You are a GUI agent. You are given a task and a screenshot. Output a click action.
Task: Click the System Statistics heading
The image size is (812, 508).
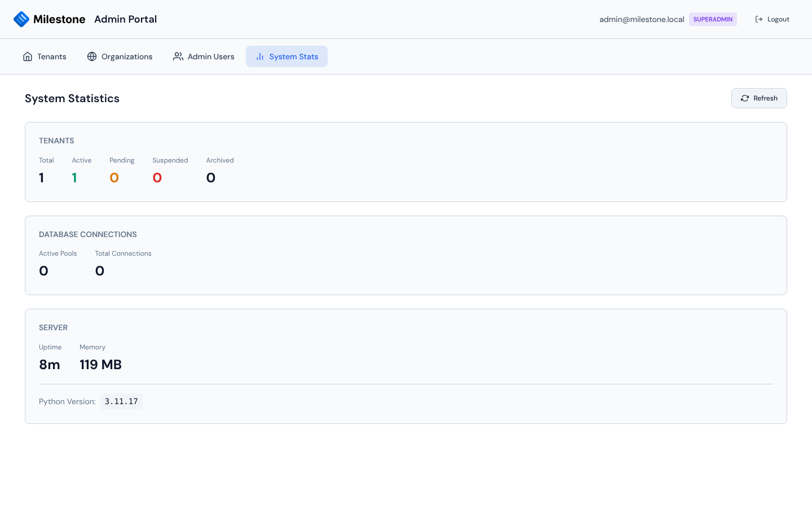coord(72,98)
